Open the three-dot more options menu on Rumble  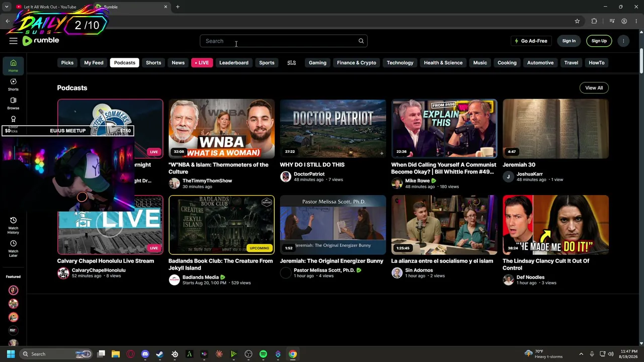pyautogui.click(x=623, y=41)
